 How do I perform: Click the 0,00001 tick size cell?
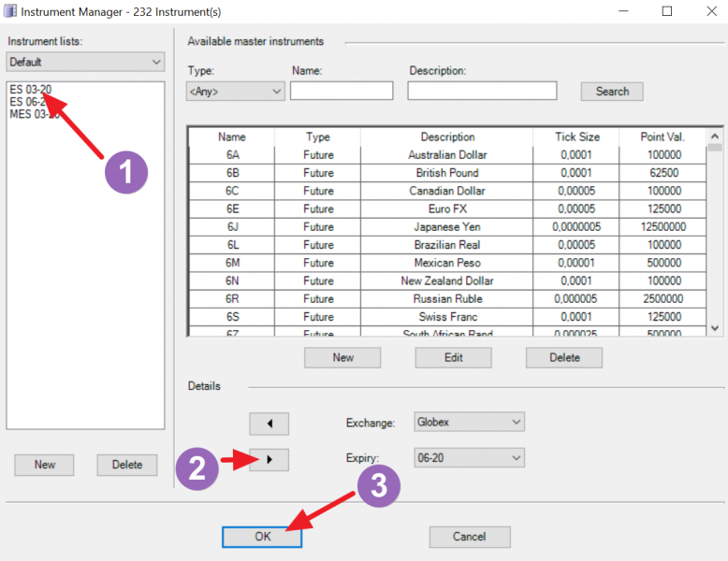click(x=576, y=263)
